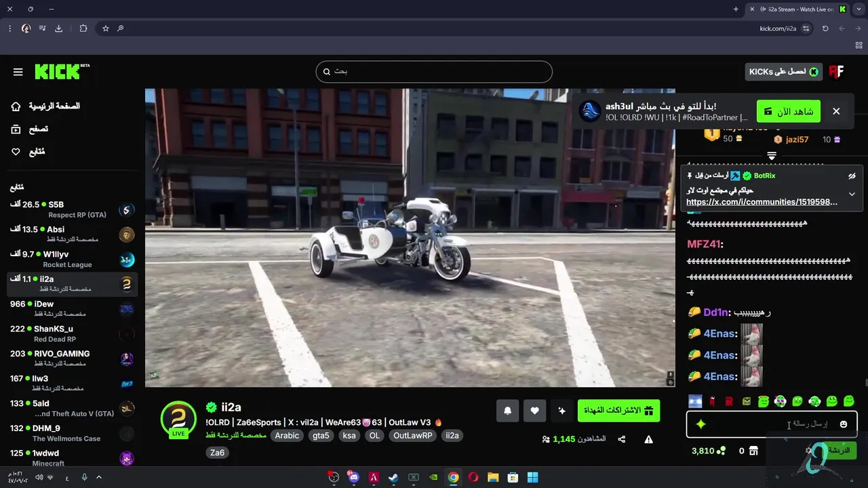
Task: Hide the pinned BotRix message
Action: coord(852,176)
